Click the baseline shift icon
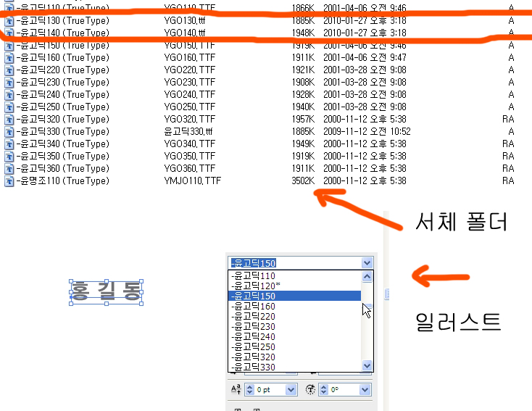This screenshot has height=411, width=532. [236, 389]
